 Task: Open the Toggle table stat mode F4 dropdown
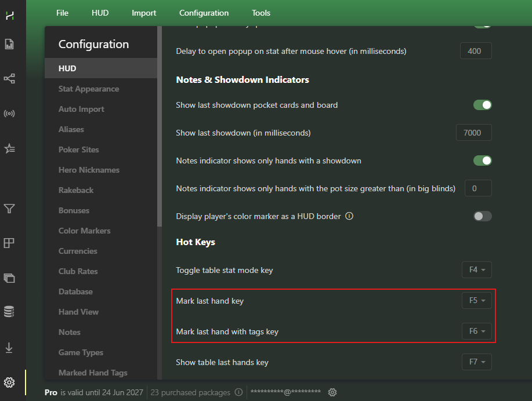click(477, 270)
